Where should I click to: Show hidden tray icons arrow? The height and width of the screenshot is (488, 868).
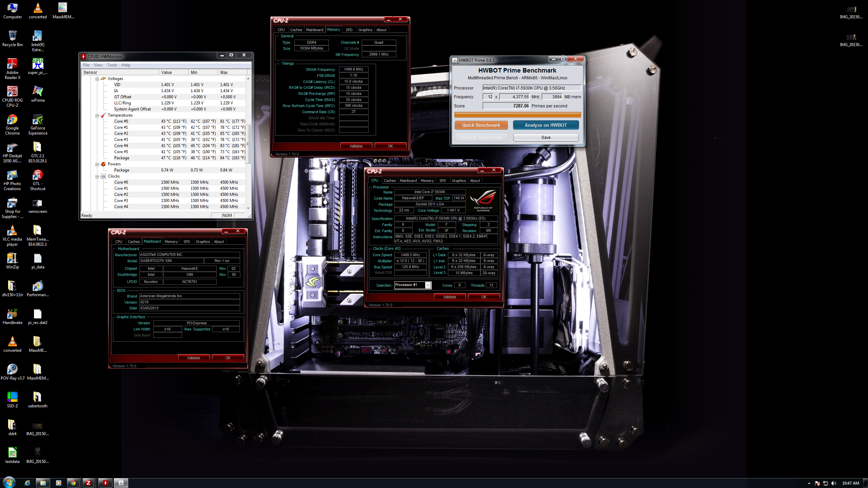click(x=809, y=483)
